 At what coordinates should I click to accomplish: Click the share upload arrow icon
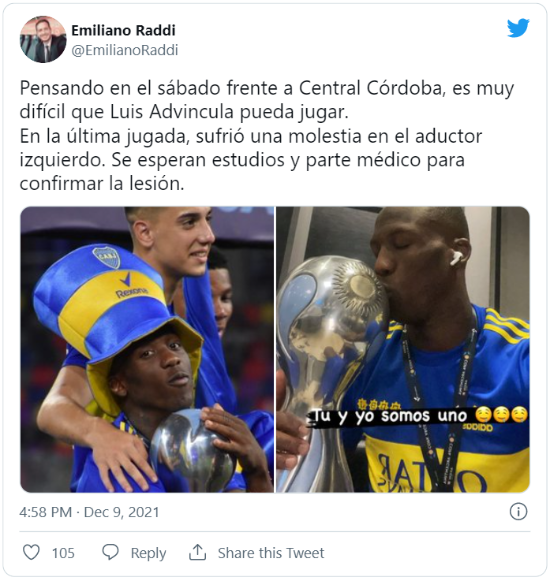coord(198,552)
